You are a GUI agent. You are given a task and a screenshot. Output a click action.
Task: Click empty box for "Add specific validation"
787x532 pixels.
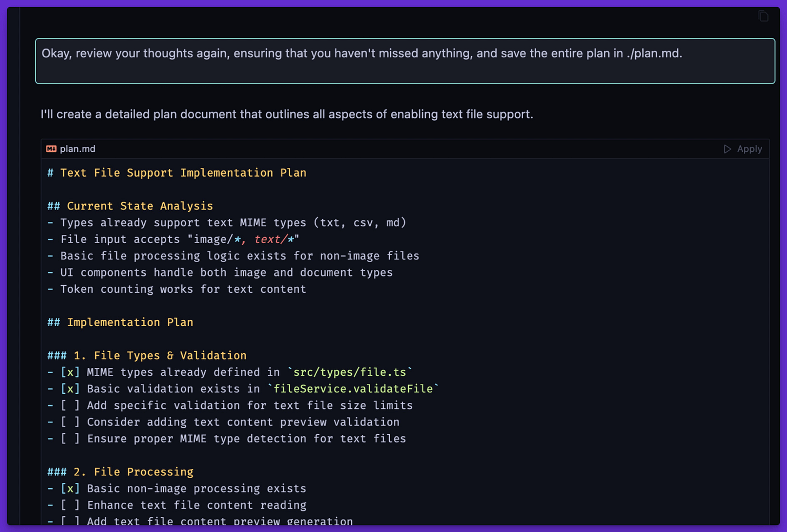(x=70, y=406)
